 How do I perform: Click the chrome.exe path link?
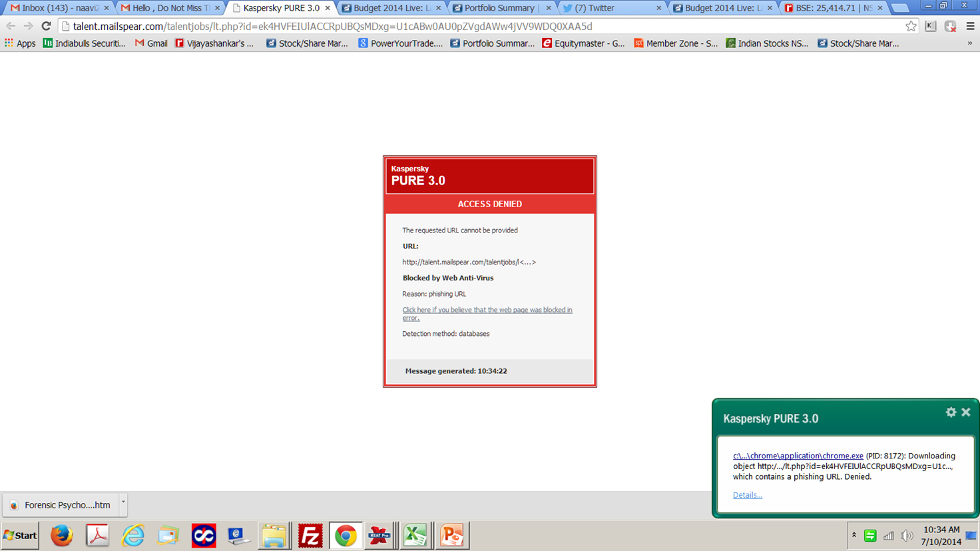(798, 456)
